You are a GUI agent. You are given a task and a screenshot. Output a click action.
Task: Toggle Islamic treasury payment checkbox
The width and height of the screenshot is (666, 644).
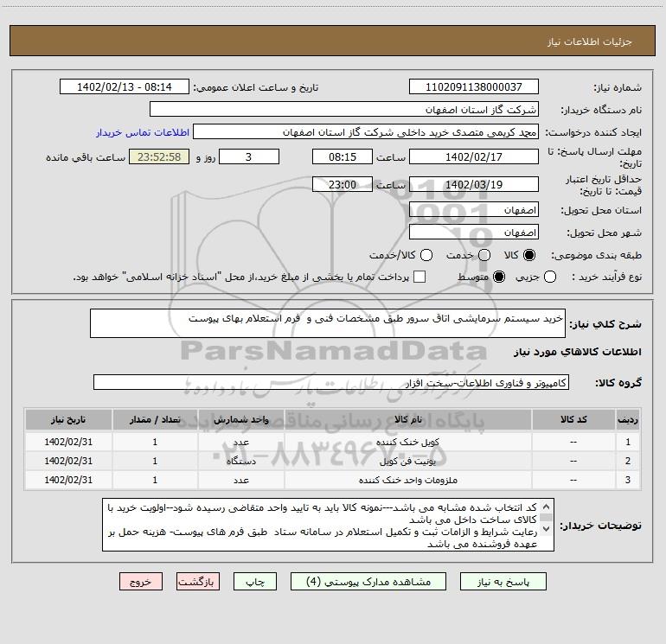[419, 277]
